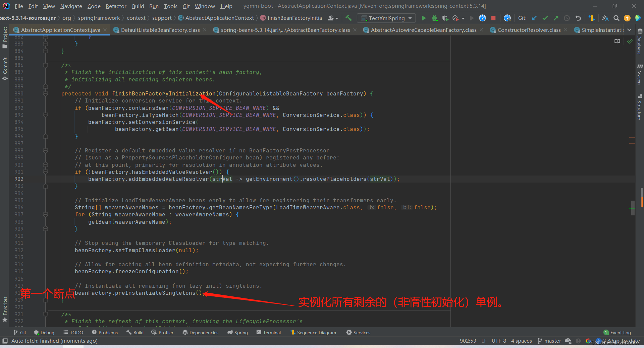Show Git history with the clock icon
644x348 pixels.
[x=567, y=18]
